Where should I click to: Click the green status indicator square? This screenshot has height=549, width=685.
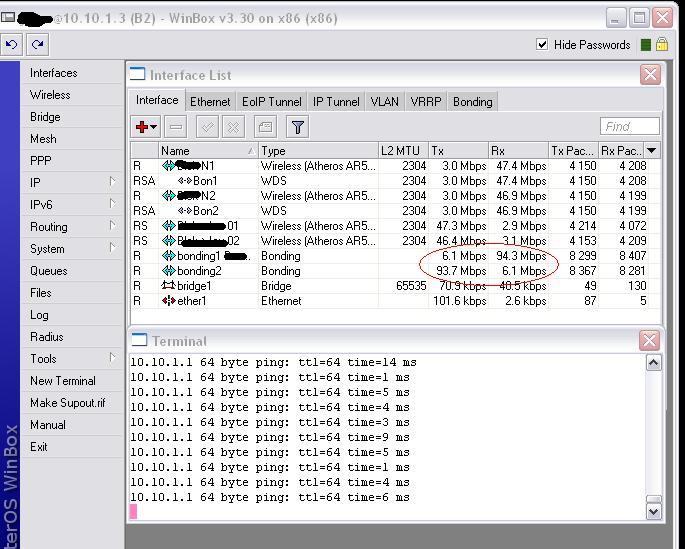(x=646, y=45)
